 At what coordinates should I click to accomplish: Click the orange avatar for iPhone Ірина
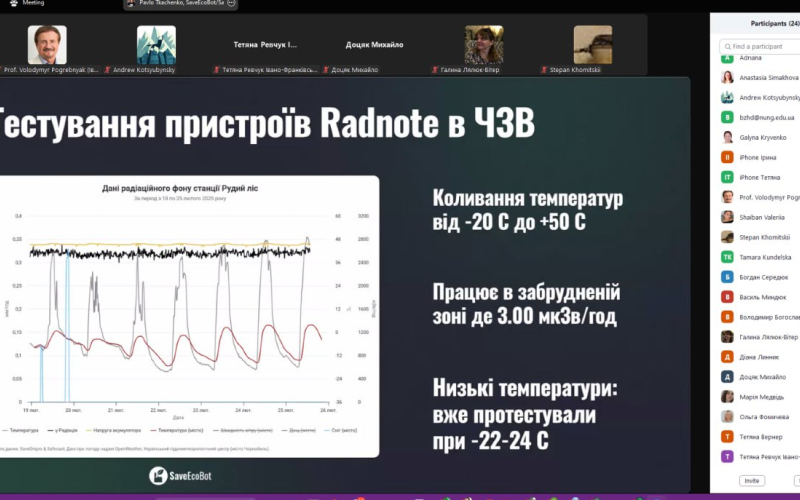click(727, 157)
